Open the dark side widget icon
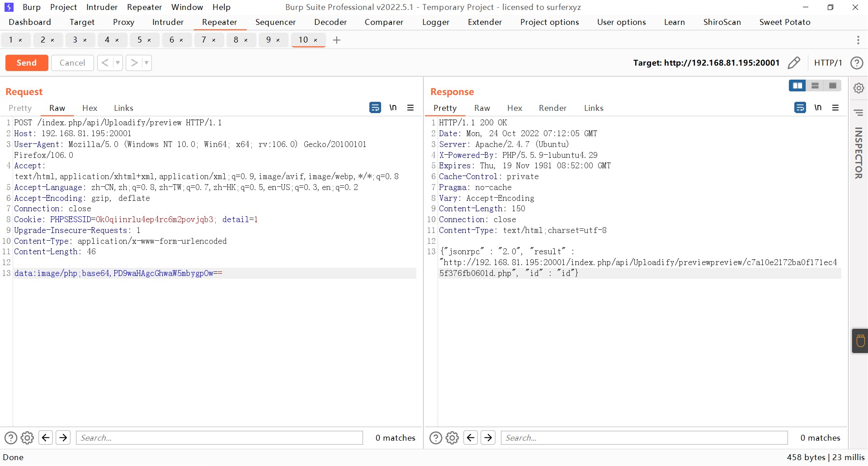Screen dimensions: 868x466 (860, 341)
